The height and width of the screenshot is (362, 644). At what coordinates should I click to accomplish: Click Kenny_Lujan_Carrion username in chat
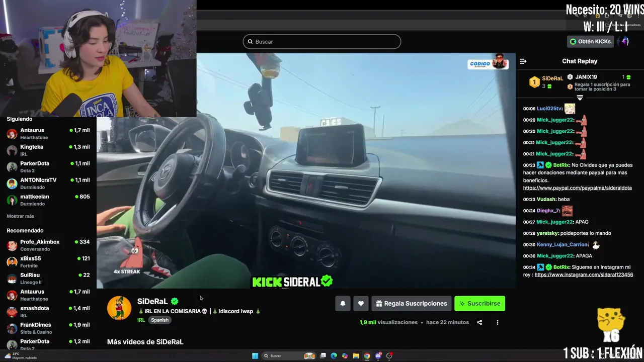[562, 245]
